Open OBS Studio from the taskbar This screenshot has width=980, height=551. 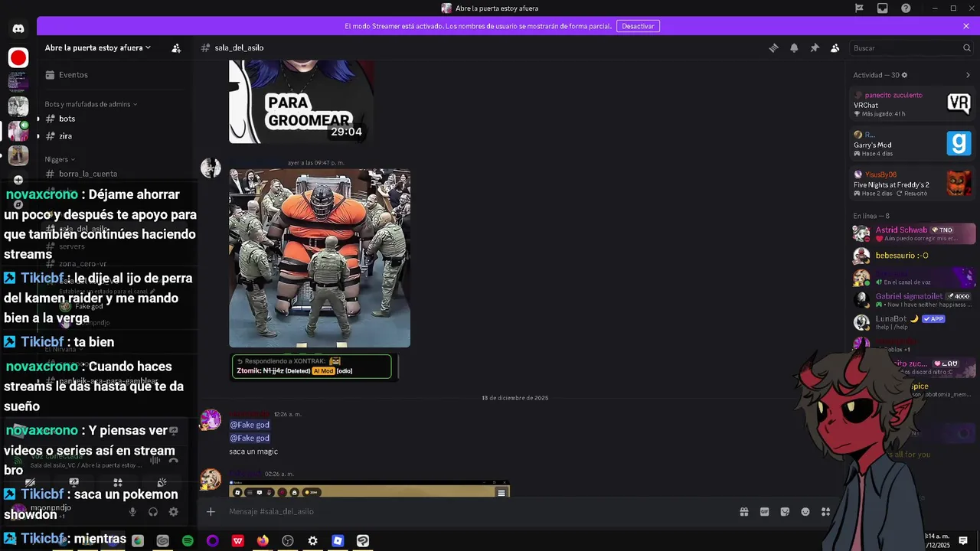click(x=288, y=541)
